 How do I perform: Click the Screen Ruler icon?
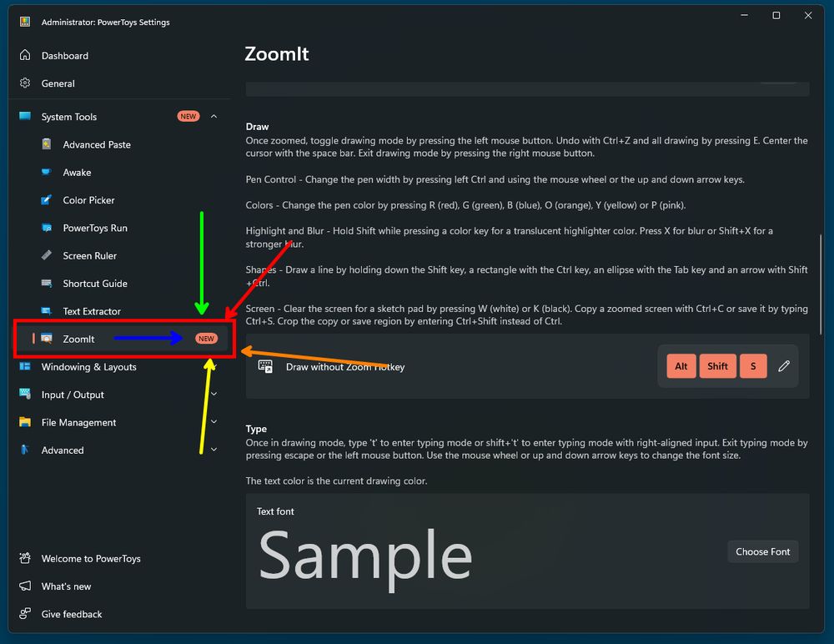(x=46, y=255)
